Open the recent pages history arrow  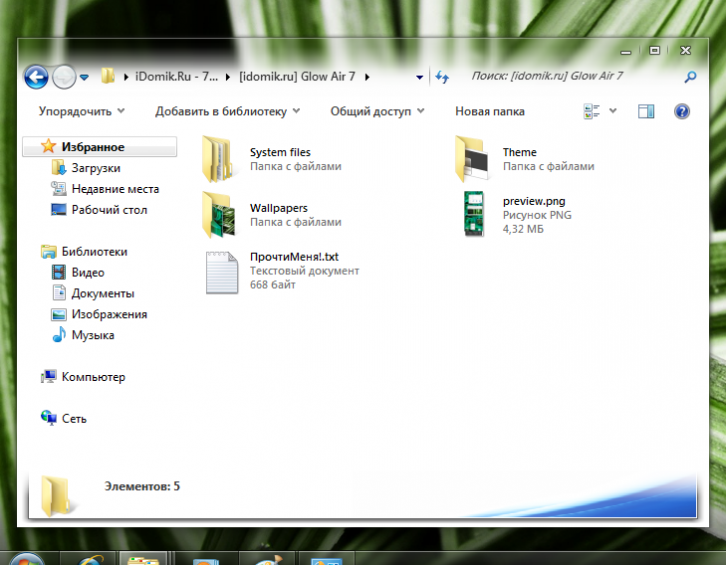tap(84, 77)
